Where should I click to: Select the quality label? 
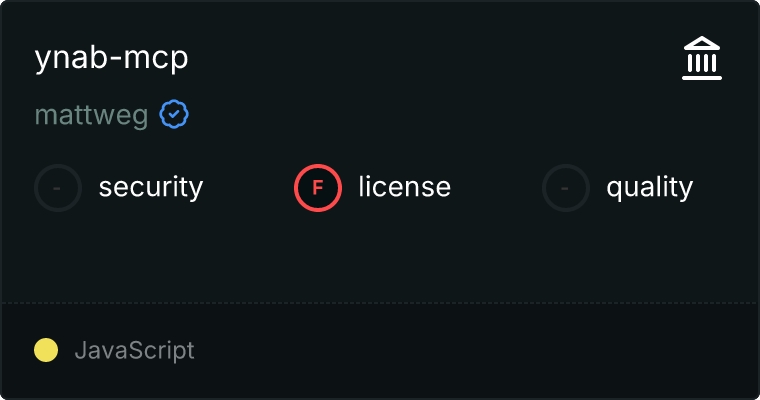coord(649,187)
